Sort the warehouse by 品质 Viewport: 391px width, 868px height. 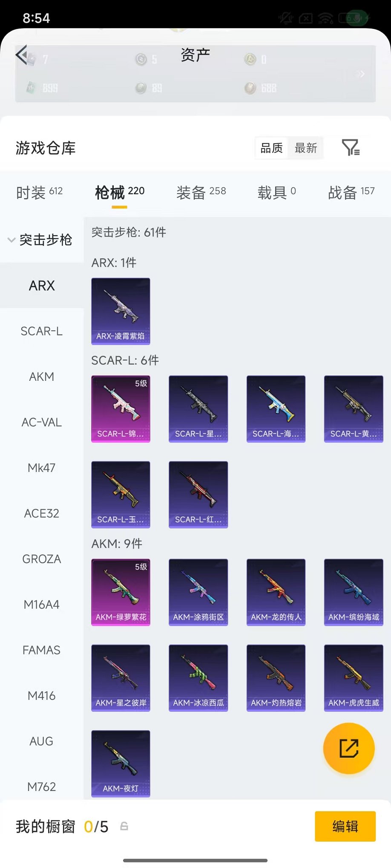point(272,148)
